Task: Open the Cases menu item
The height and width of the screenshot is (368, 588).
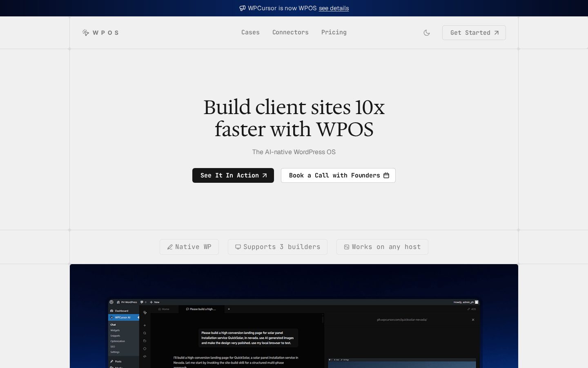Action: (x=250, y=32)
